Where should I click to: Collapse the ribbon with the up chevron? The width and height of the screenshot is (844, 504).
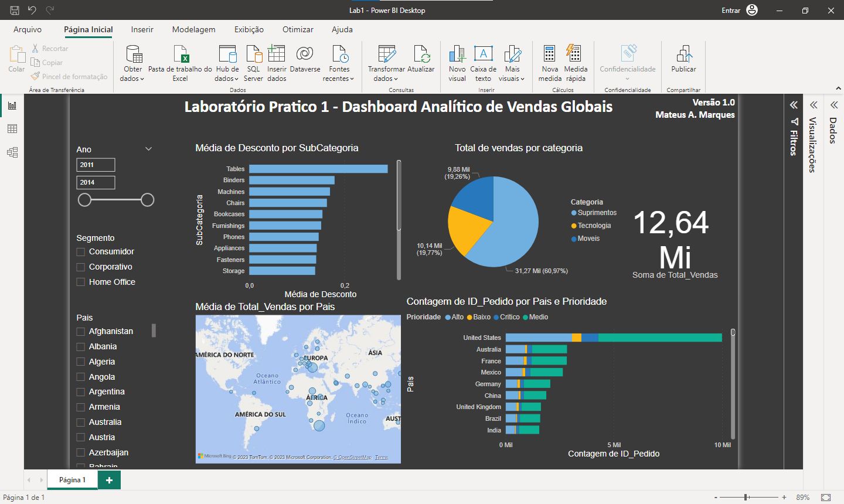pyautogui.click(x=838, y=88)
